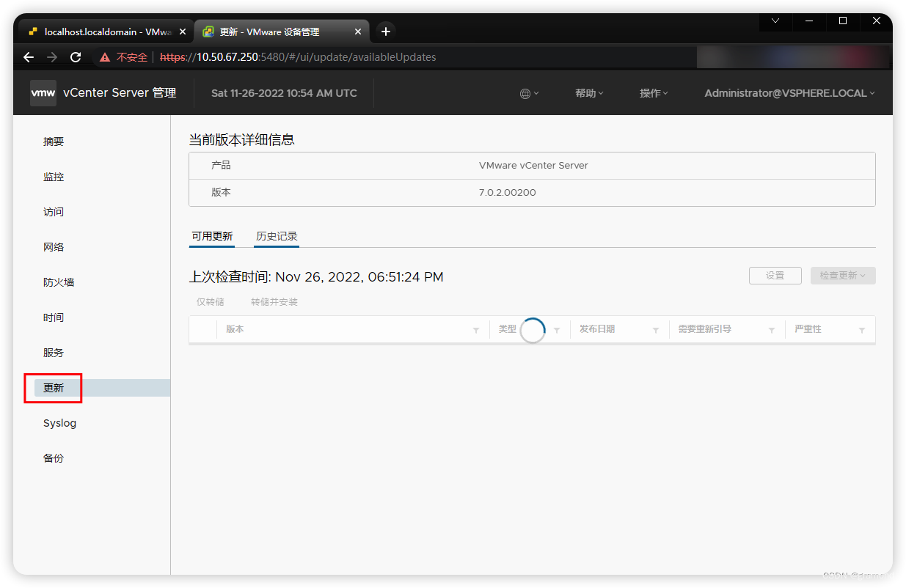This screenshot has width=906, height=588.
Task: Open the 帮助 dropdown menu
Action: [589, 93]
